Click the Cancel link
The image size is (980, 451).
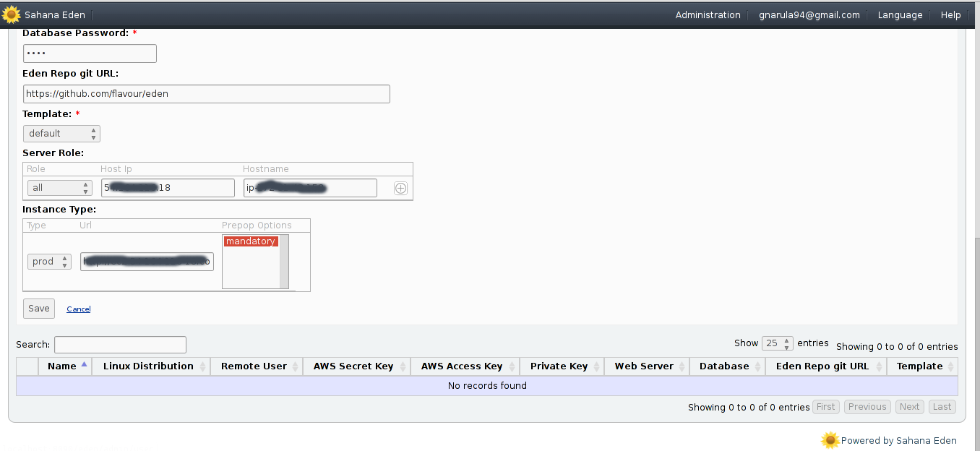pos(78,309)
